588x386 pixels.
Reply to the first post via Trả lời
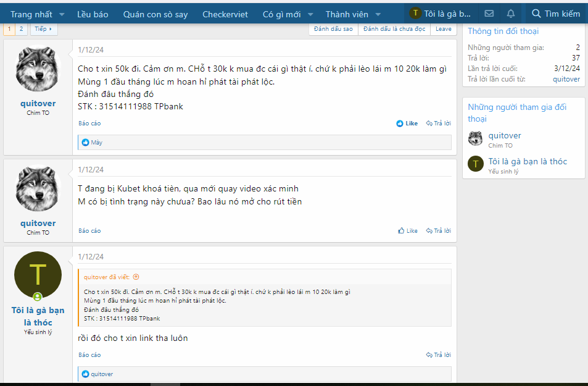pos(438,124)
